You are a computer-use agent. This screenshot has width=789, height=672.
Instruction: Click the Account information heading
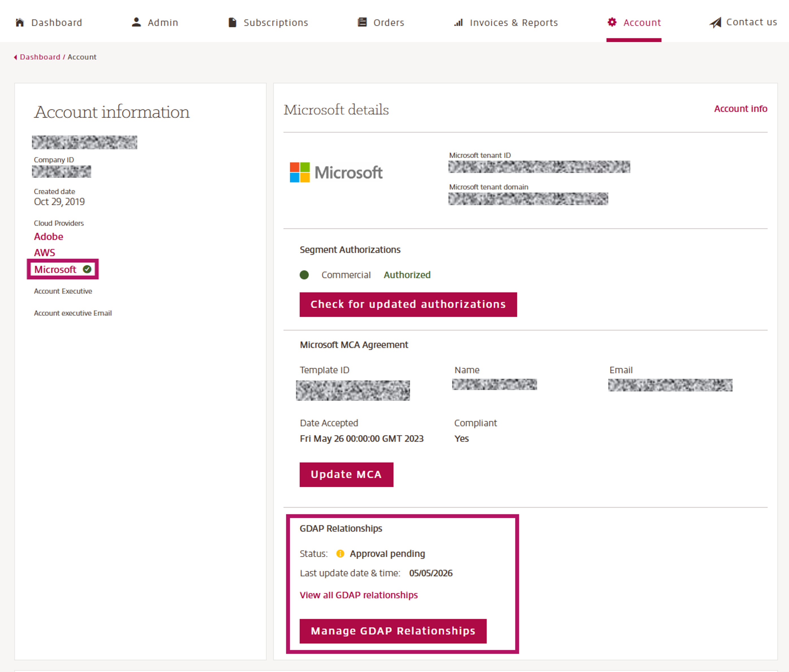[112, 112]
